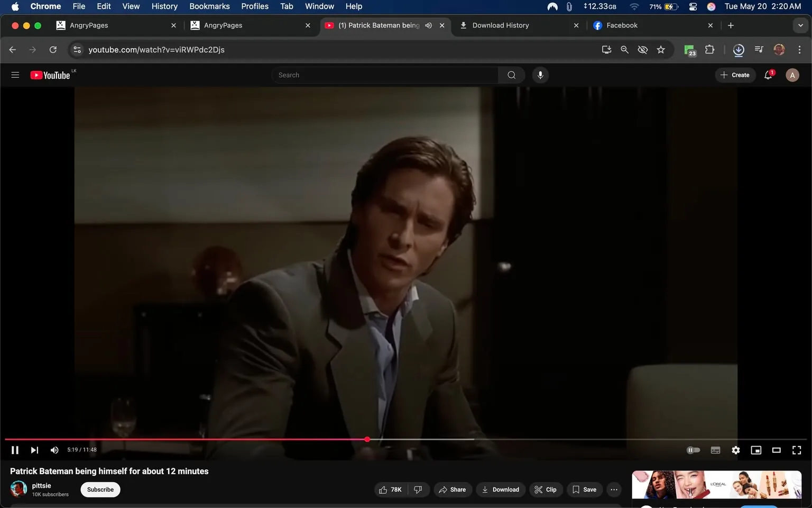Switch to theater mode
This screenshot has height=508, width=812.
[x=776, y=450]
